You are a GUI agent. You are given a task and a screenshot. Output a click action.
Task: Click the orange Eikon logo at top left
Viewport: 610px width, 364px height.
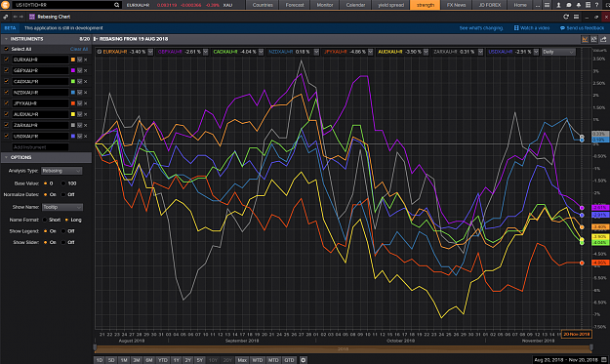(5, 5)
